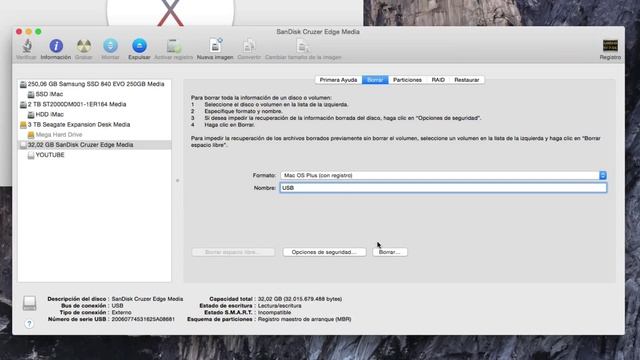
Task: Click the Borrar espacio libre button
Action: point(233,252)
